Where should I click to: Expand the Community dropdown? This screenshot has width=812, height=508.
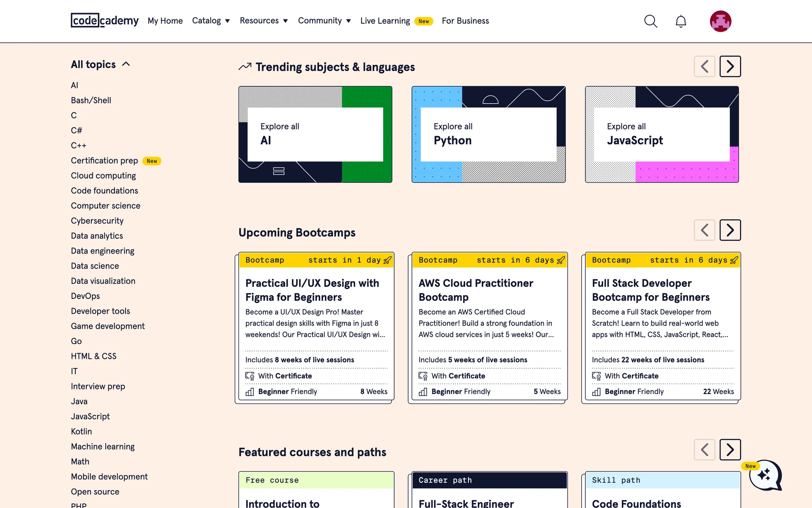click(x=324, y=21)
